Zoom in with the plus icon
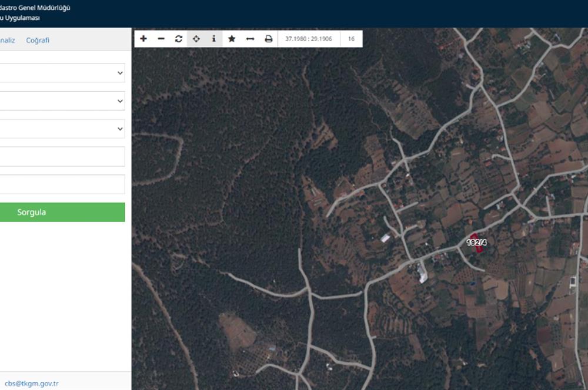 [143, 39]
